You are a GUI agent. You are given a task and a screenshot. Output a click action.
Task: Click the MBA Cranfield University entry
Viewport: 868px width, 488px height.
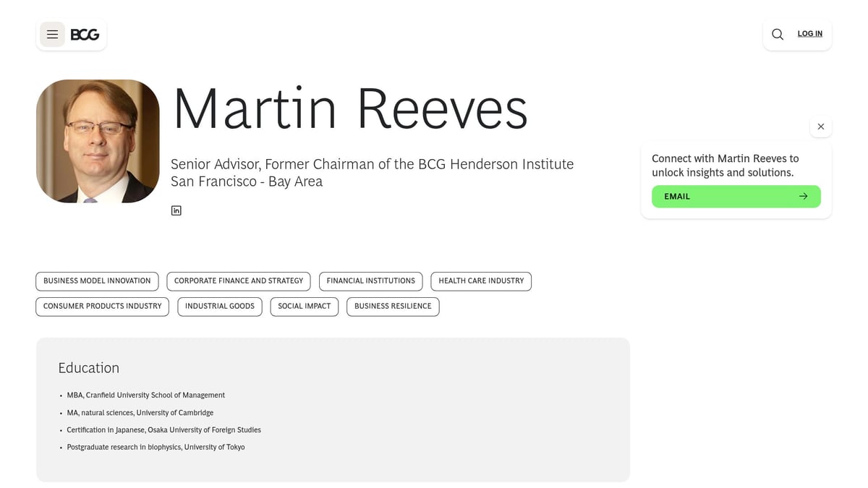(145, 395)
